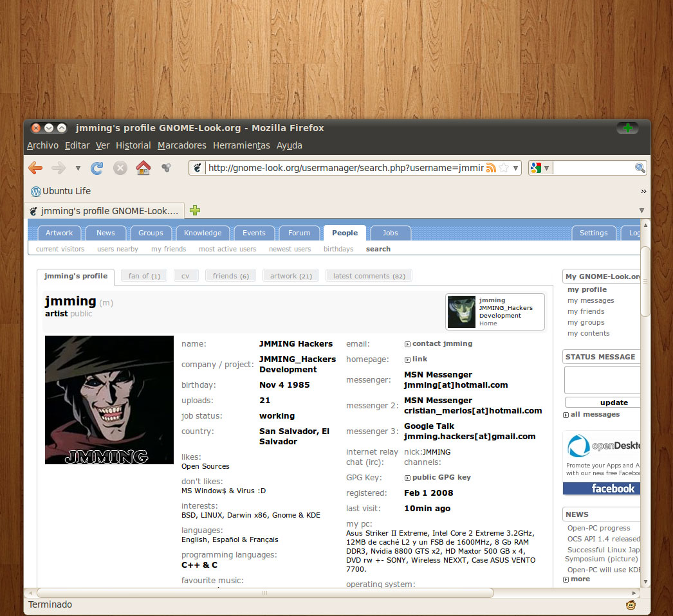Open the Editar menu
The width and height of the screenshot is (673, 616).
[x=77, y=145]
